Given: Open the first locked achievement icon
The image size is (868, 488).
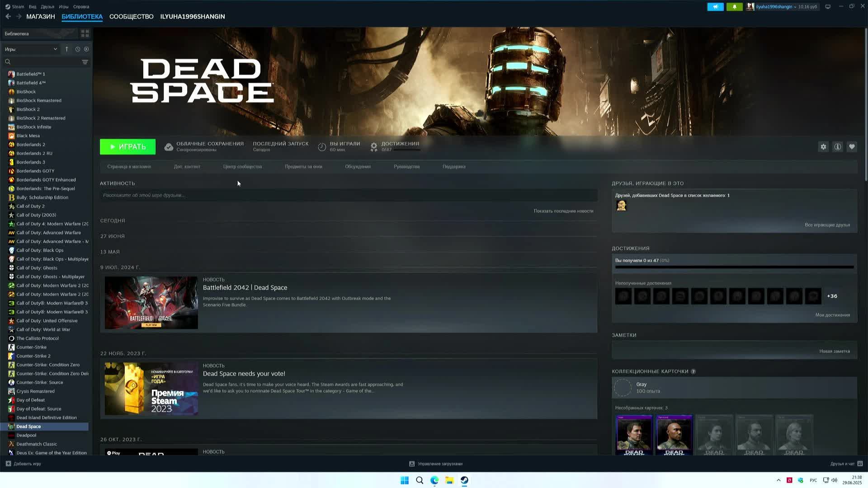Looking at the screenshot, I should tap(623, 296).
